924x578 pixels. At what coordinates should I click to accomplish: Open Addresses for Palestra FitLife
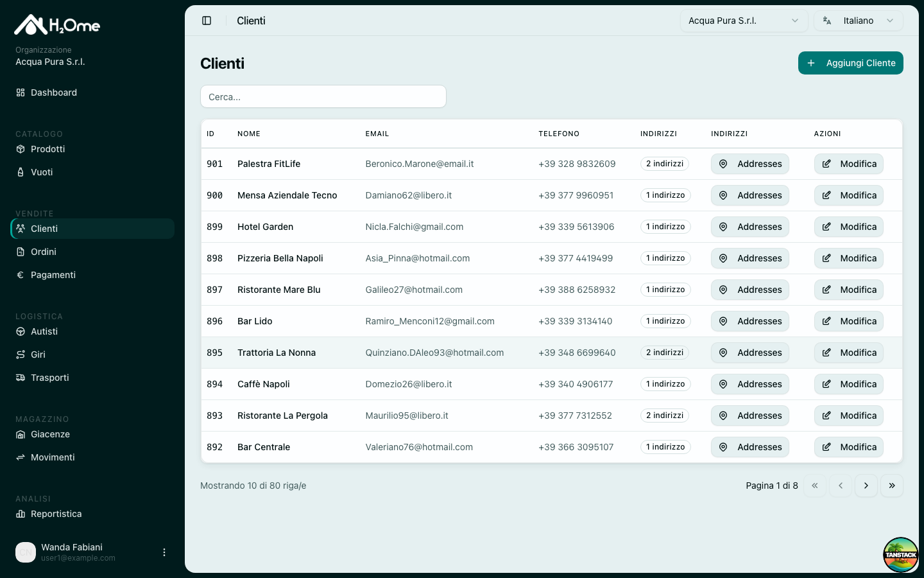750,164
